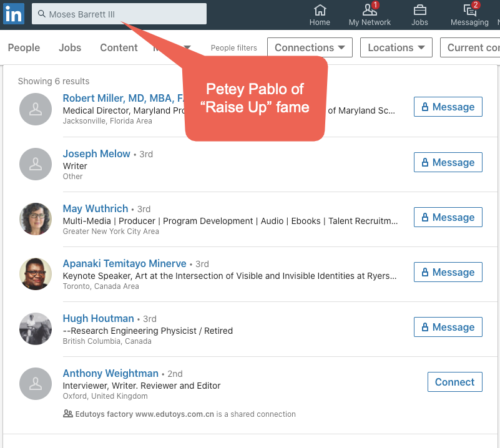Click 'Toronto, Canada Area' location text

(100, 286)
